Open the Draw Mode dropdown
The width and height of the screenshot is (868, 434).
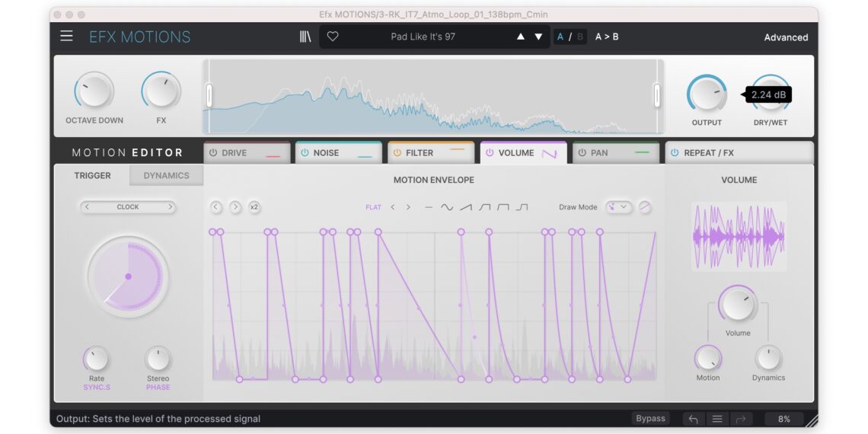(618, 207)
